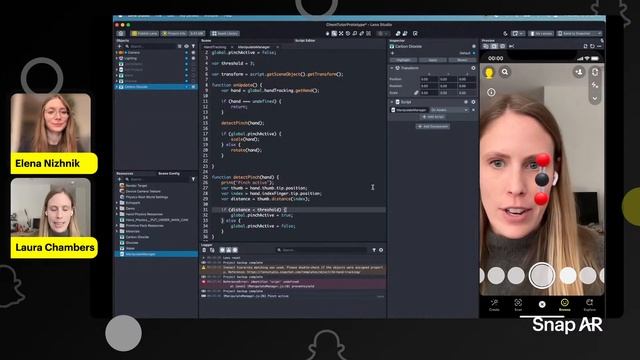This screenshot has height=360, width=640.
Task: Toggle the second Logger message filter button
Action: coord(229,250)
